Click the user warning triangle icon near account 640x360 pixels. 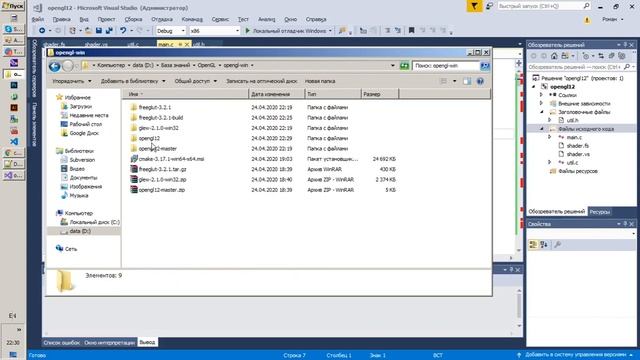click(587, 20)
